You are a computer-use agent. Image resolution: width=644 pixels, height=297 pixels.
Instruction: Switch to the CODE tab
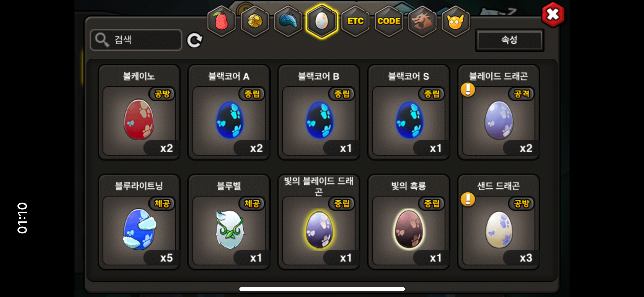click(389, 21)
